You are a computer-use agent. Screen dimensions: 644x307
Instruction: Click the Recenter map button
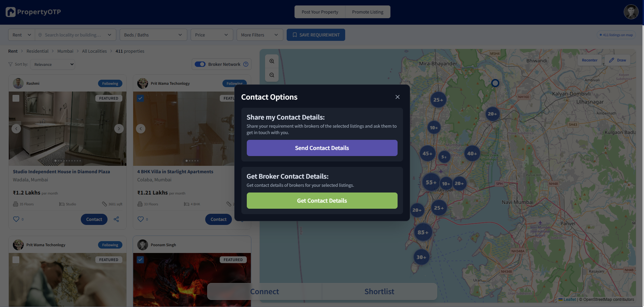point(590,60)
